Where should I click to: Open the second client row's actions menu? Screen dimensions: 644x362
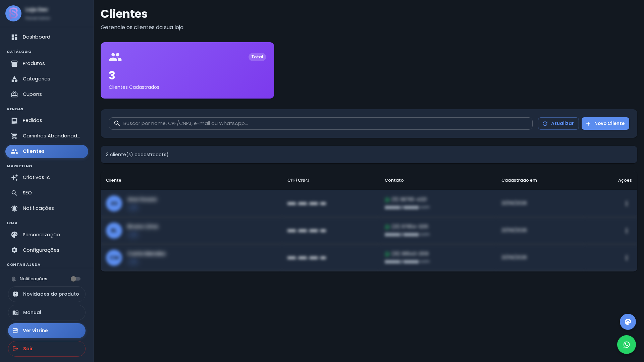point(626,231)
